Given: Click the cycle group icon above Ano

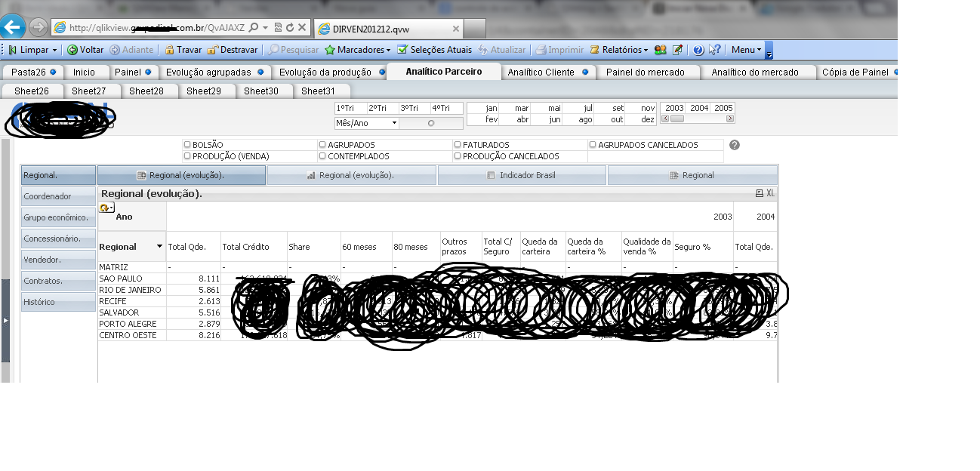Looking at the screenshot, I should pos(106,208).
